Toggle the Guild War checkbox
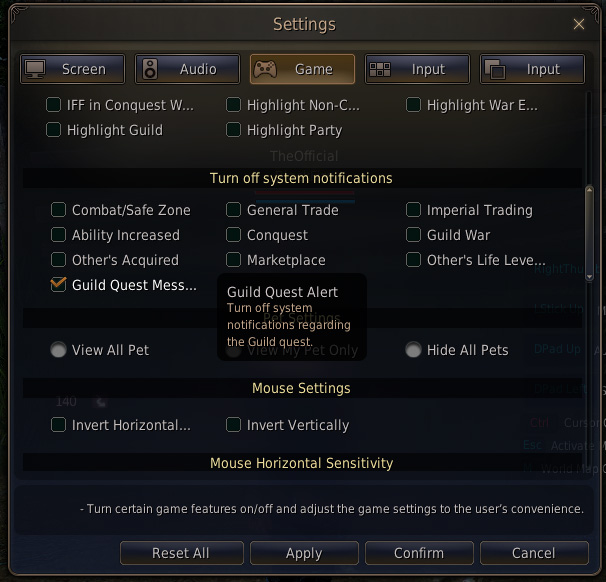 coord(413,235)
